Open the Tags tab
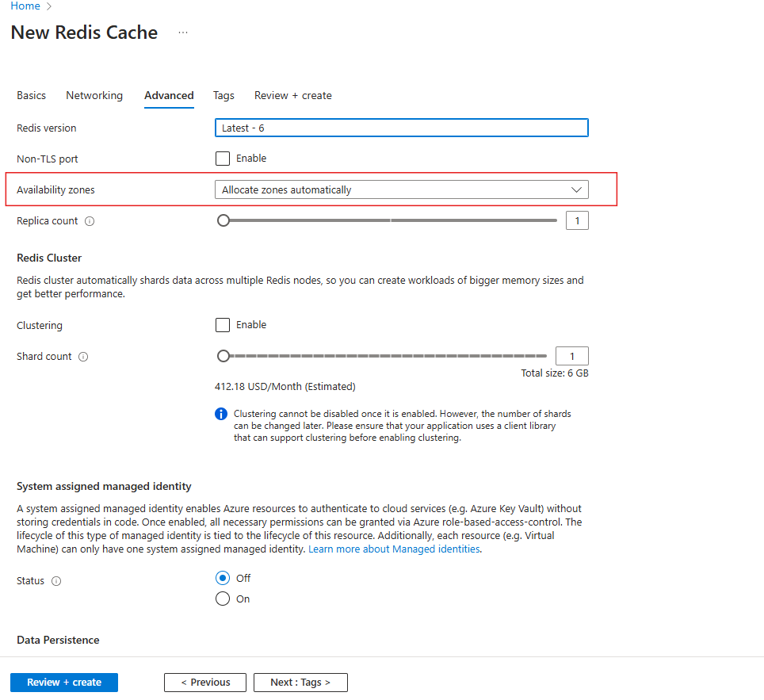Viewport: 764px width, 700px height. point(223,95)
